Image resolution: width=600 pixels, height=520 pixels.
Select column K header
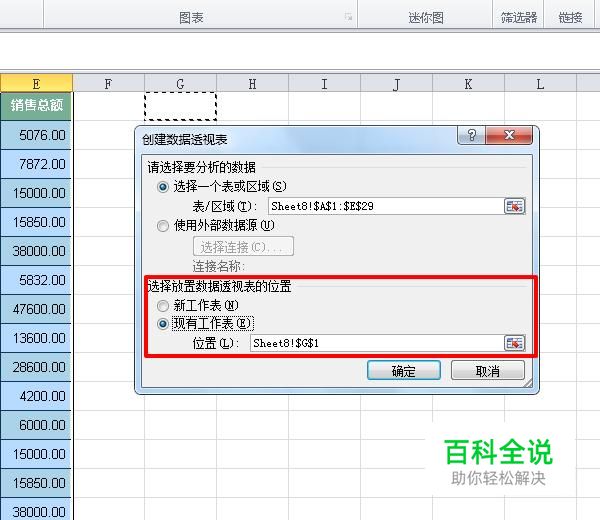point(468,83)
